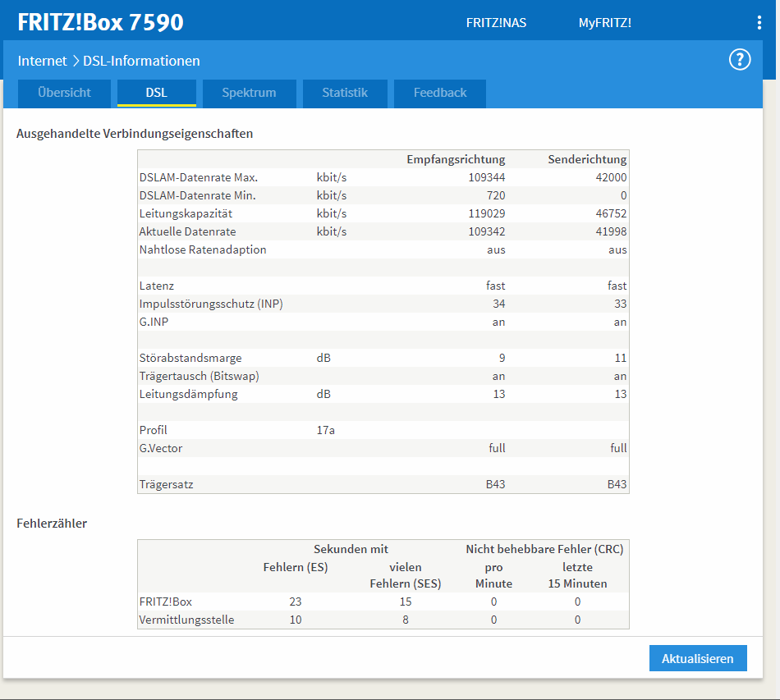Open the Spektrum tab

pyautogui.click(x=250, y=93)
